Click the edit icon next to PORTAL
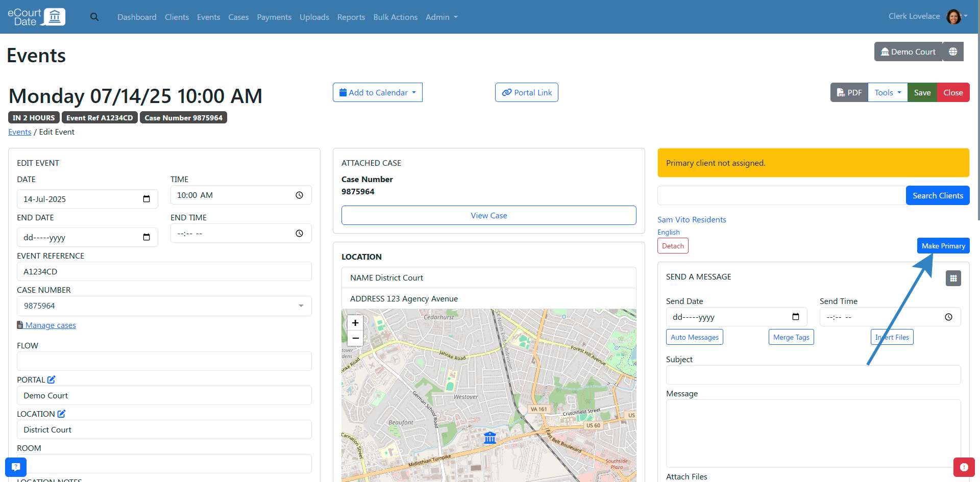980x482 pixels. click(x=52, y=379)
